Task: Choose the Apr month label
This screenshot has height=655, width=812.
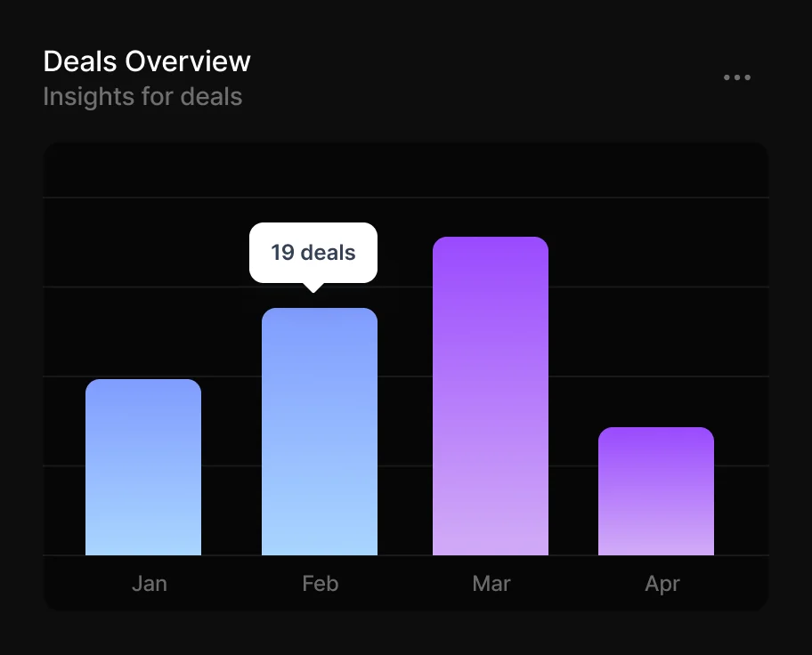Action: pyautogui.click(x=662, y=584)
